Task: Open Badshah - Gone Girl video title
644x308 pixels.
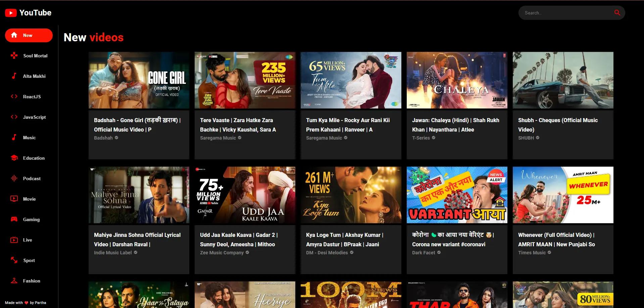Action: (137, 125)
